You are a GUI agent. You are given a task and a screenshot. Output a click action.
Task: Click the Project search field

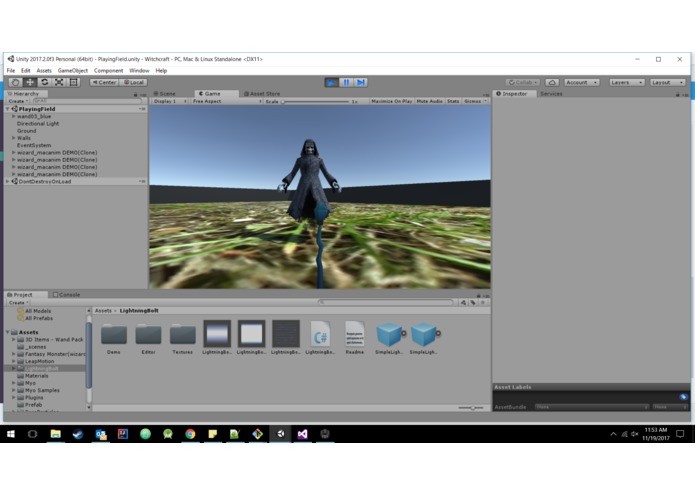click(386, 303)
